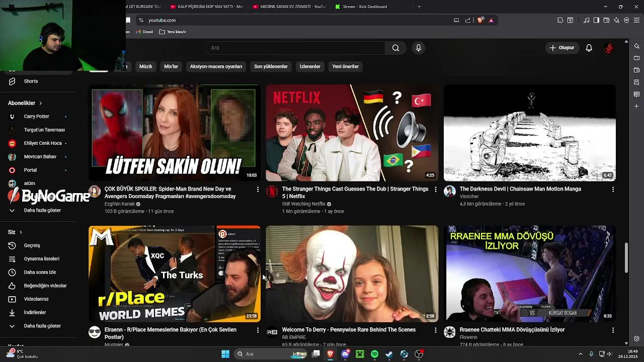Switch to MEDİNE SAYAN EV ZİYARETİ tab
644x362 pixels.
289,7
